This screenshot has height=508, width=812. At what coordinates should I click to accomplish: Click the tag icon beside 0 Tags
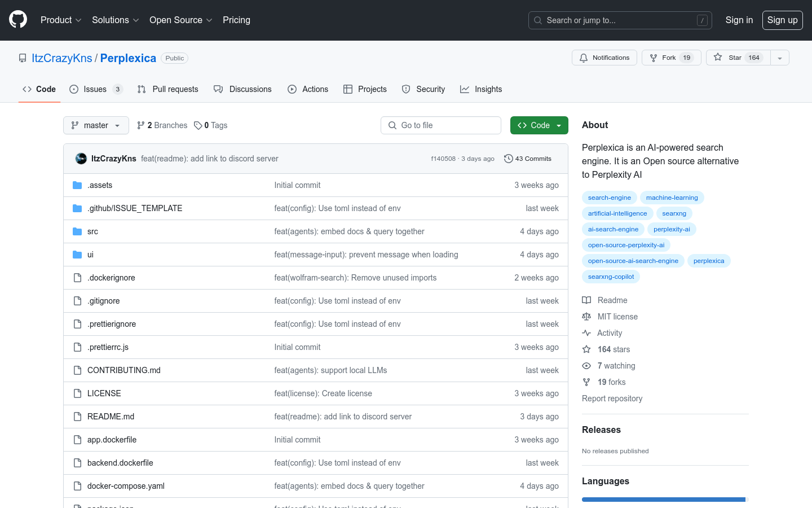(x=198, y=125)
